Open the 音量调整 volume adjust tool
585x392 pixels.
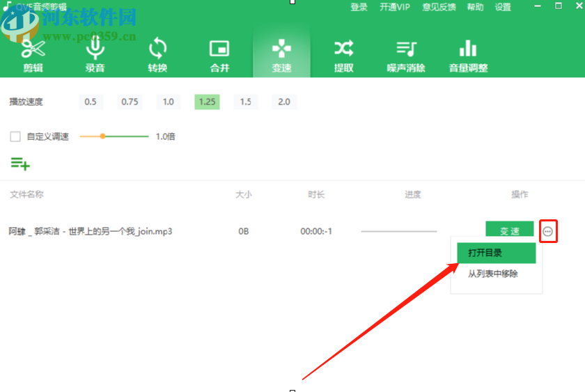[468, 56]
